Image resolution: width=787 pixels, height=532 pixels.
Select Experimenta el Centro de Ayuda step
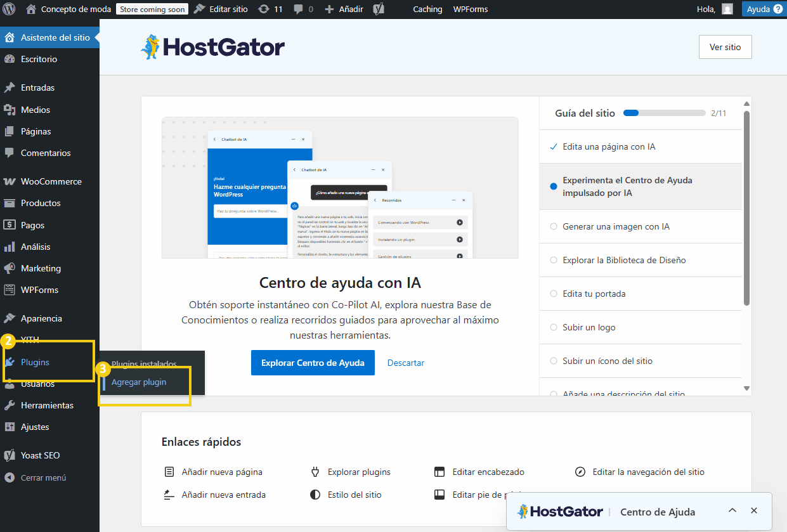click(x=641, y=186)
